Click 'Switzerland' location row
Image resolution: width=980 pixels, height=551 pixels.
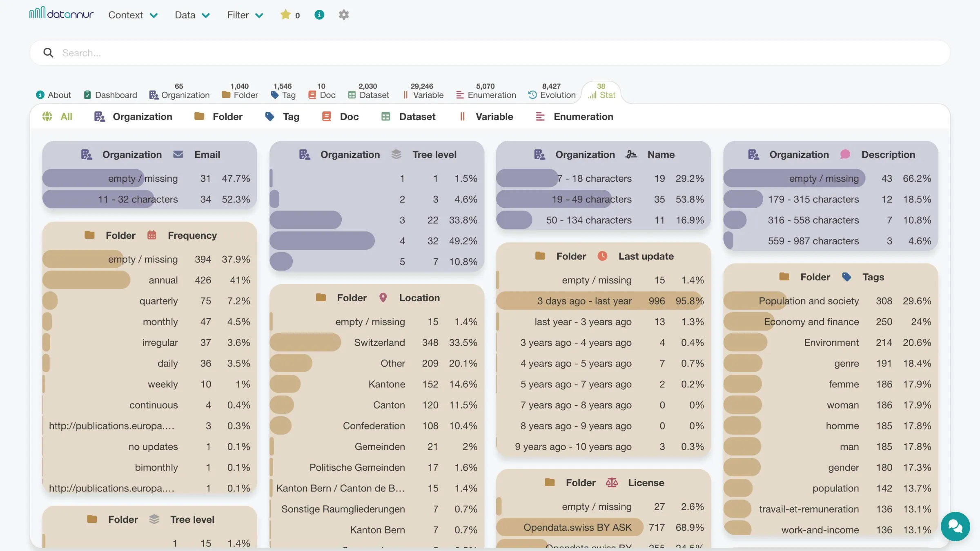376,343
